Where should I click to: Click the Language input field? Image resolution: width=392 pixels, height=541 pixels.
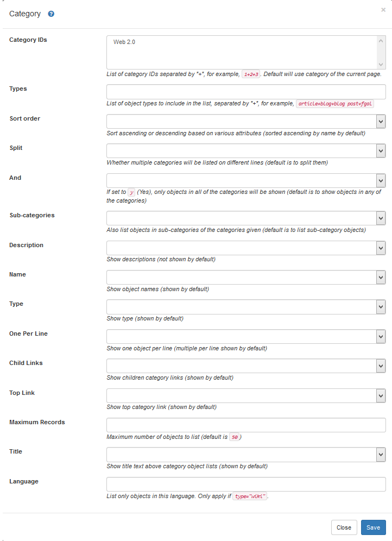pos(246,484)
